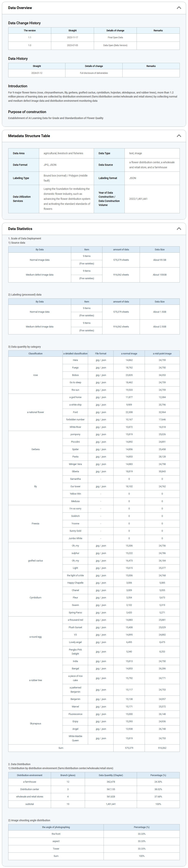Image resolution: width=188 pixels, height=868 pixels.
Task: Select the Hera rose variety cell
Action: coord(75,360)
